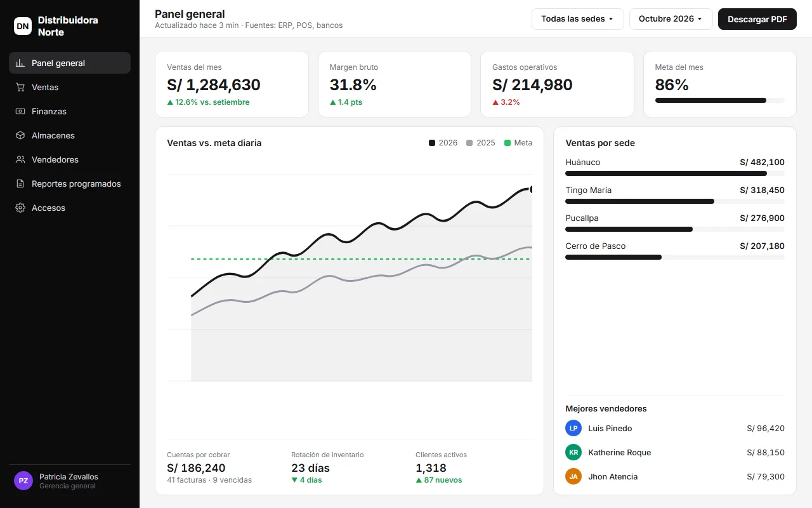Open the Accesos section
The height and width of the screenshot is (508, 812).
(70, 208)
